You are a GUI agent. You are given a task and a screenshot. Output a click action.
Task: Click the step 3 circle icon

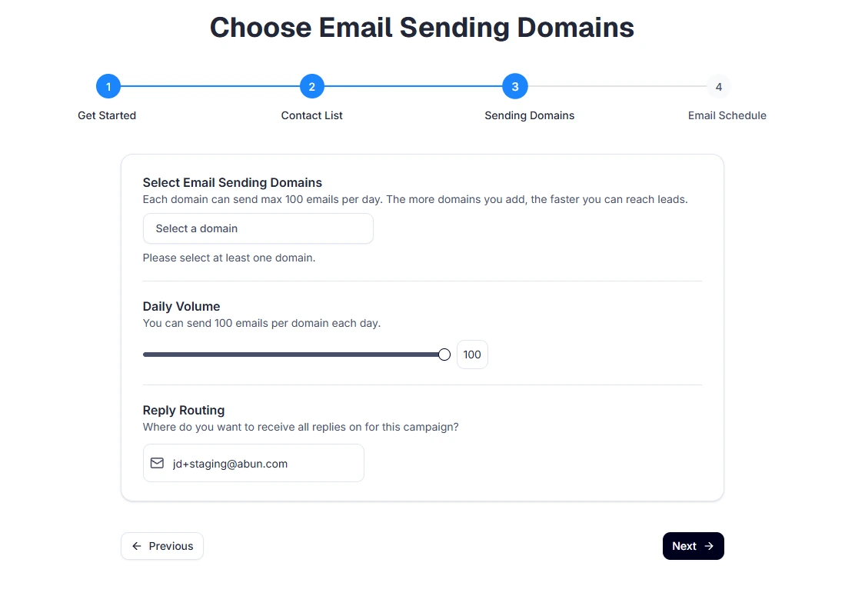[514, 87]
